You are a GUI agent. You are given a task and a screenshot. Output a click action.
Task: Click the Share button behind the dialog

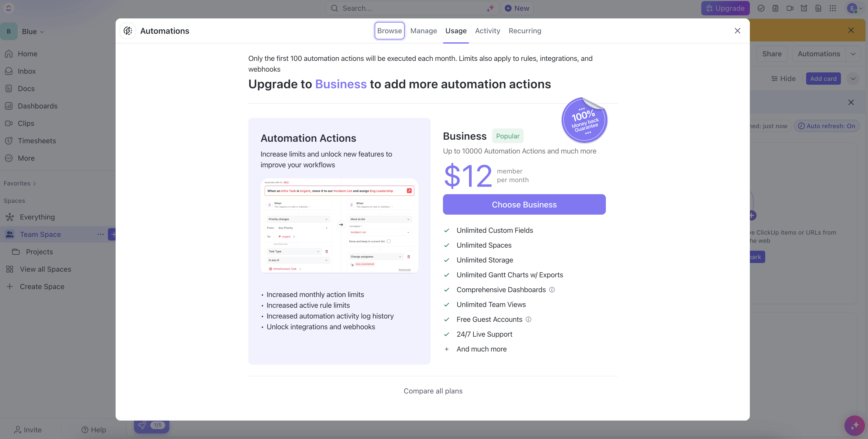(x=772, y=54)
